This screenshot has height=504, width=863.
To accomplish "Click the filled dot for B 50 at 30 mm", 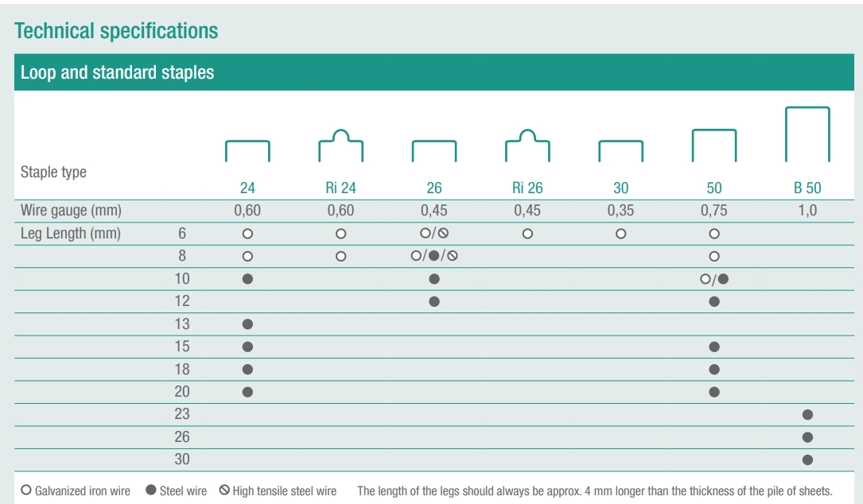I will 807,459.
